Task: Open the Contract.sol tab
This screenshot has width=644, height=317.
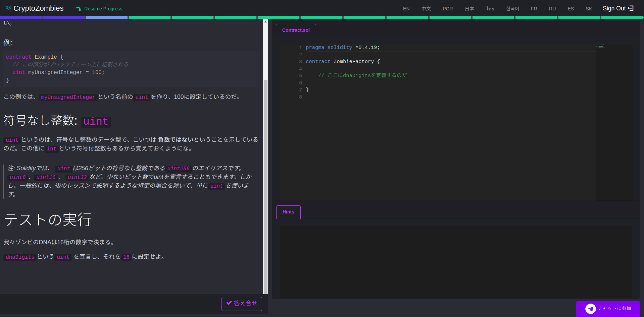Action: pyautogui.click(x=296, y=30)
